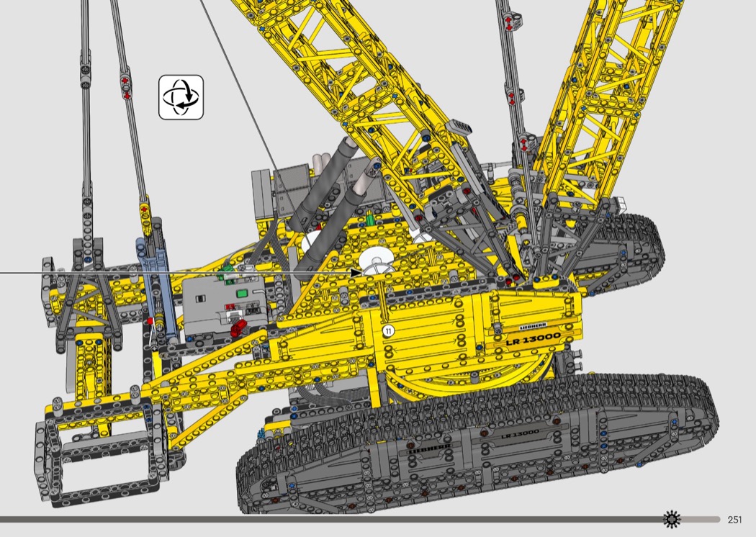Click the small red piece beside the actuator

pos(150,320)
